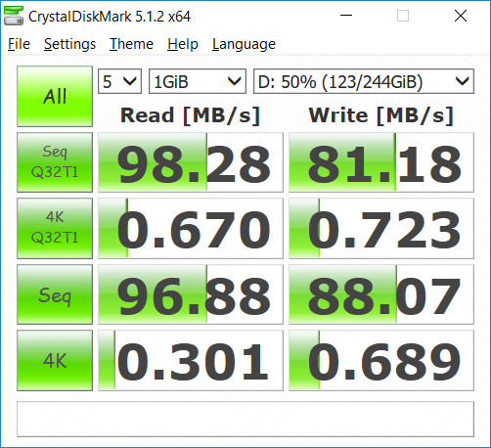The image size is (491, 448).
Task: Start the 4K Q32T1 test
Action: (x=55, y=228)
